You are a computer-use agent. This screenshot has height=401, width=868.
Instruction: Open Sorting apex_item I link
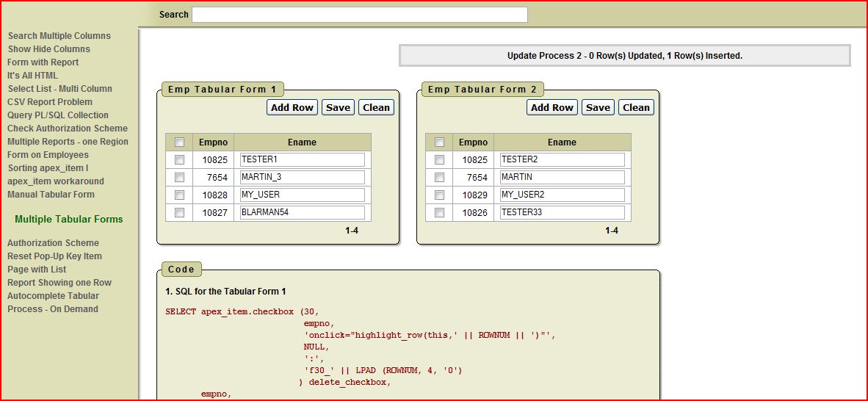click(x=48, y=168)
